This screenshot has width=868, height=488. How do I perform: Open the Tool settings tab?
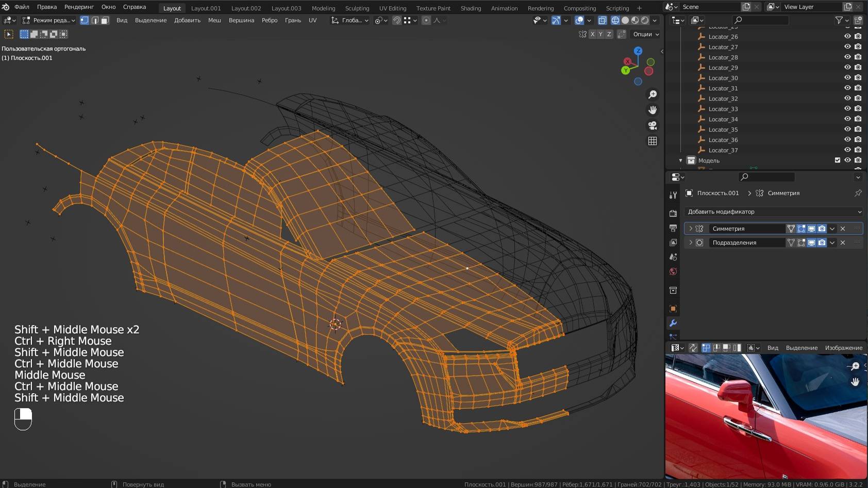[x=673, y=195]
